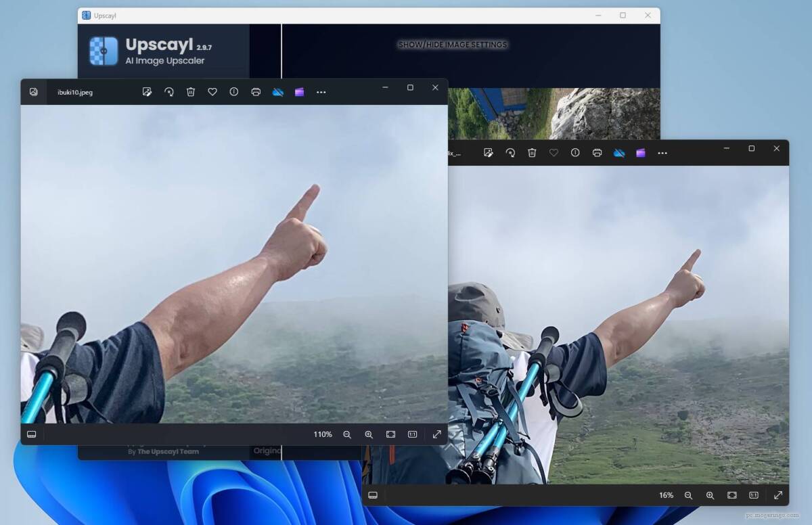Image resolution: width=812 pixels, height=525 pixels.
Task: Close the 4x upscaled photo window
Action: [776, 148]
